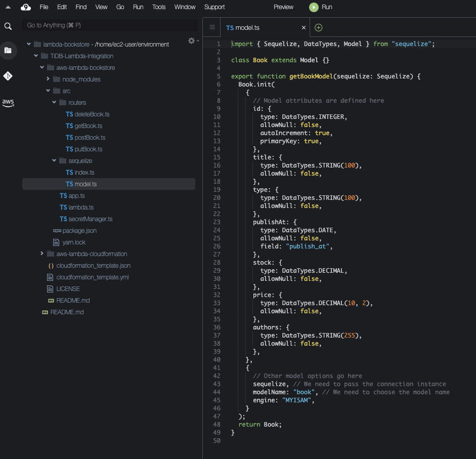Collapse the aws-lambda-bookstore folder
This screenshot has width=476, height=459.
pyautogui.click(x=42, y=67)
